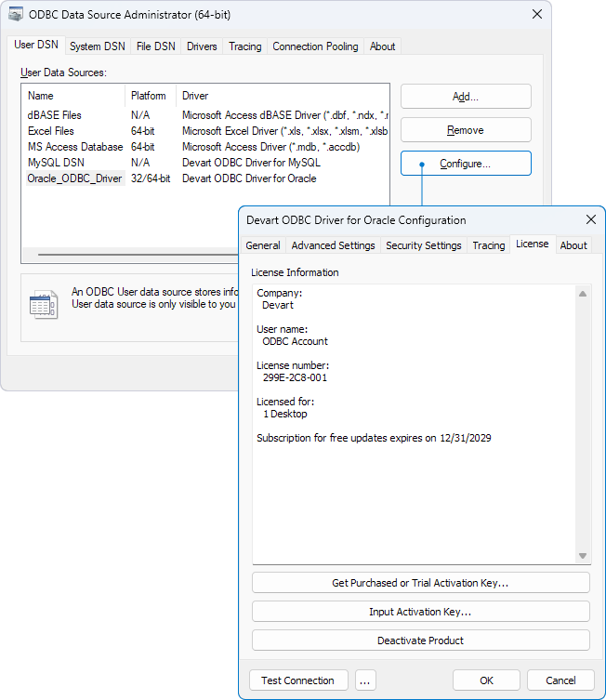The height and width of the screenshot is (700, 606).
Task: Click the Driver column header
Action: tap(283, 96)
